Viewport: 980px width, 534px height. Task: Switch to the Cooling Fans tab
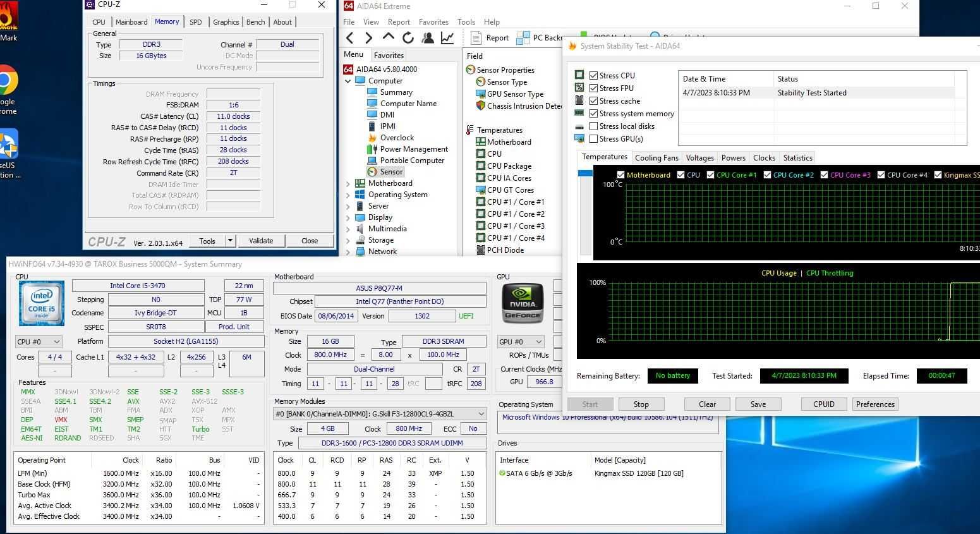coord(656,158)
